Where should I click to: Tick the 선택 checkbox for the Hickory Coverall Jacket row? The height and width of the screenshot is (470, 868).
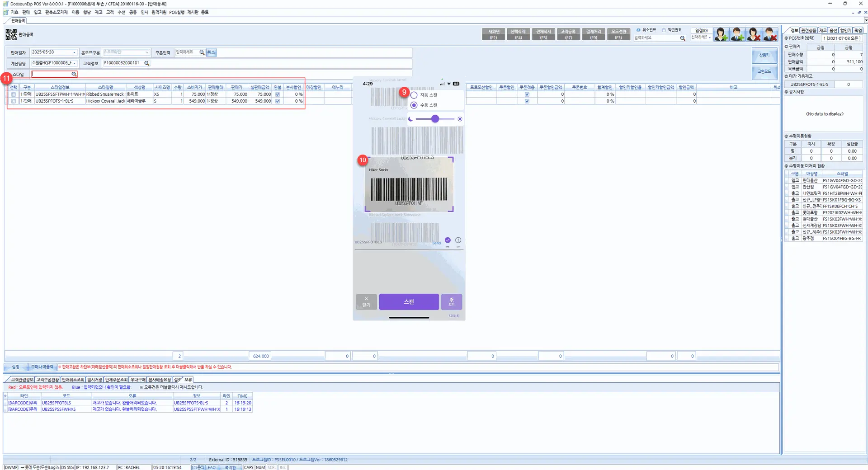14,101
